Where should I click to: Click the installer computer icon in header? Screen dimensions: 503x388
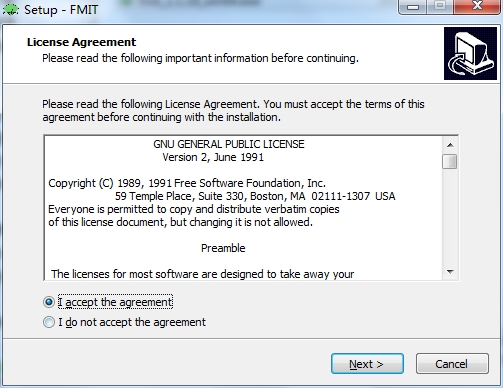(x=470, y=53)
